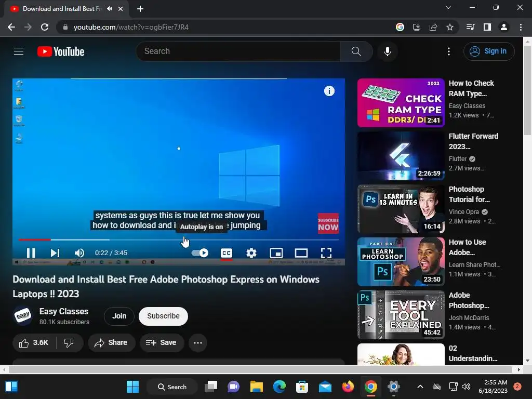
Task: Click the Sign in button
Action: [x=489, y=51]
